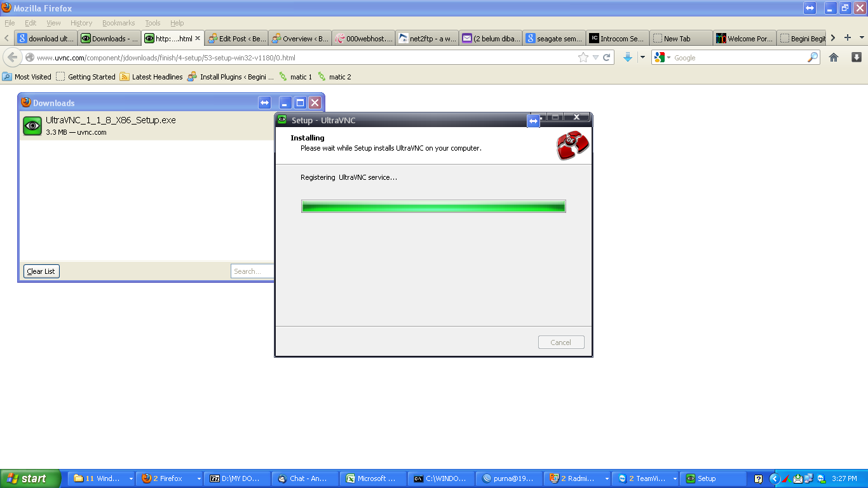Open the View menu
This screenshot has width=868, height=488.
(54, 23)
